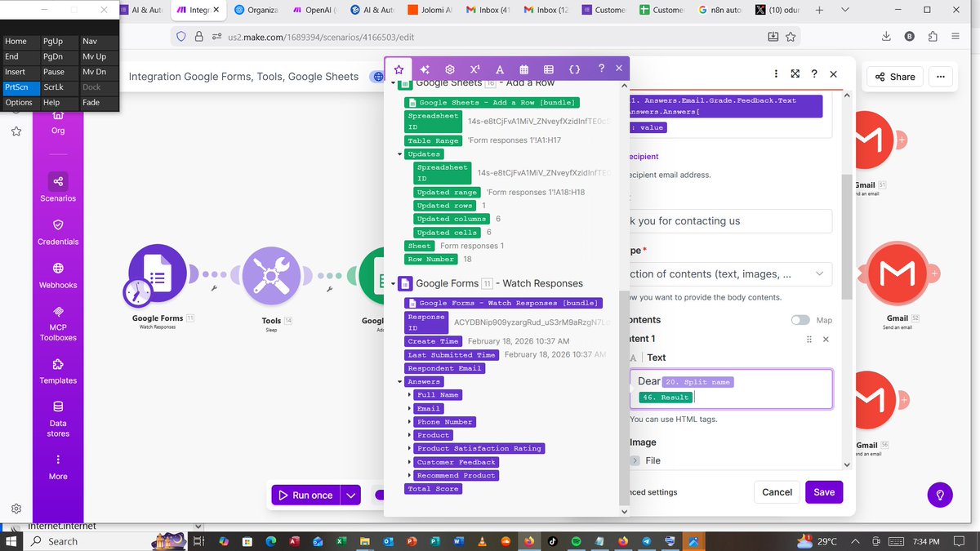Image resolution: width=980 pixels, height=551 pixels.
Task: Click the 46. Result pill in content
Action: pyautogui.click(x=666, y=398)
